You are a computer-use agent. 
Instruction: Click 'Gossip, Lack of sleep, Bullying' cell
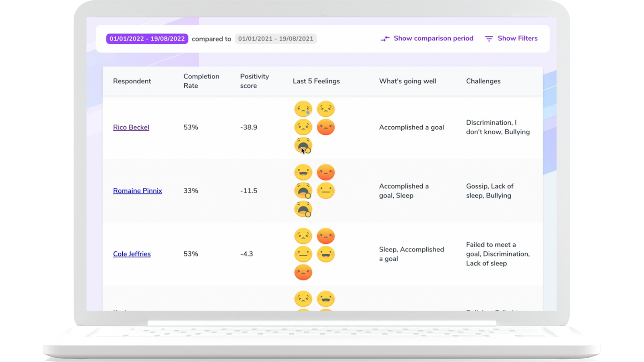[x=490, y=191]
